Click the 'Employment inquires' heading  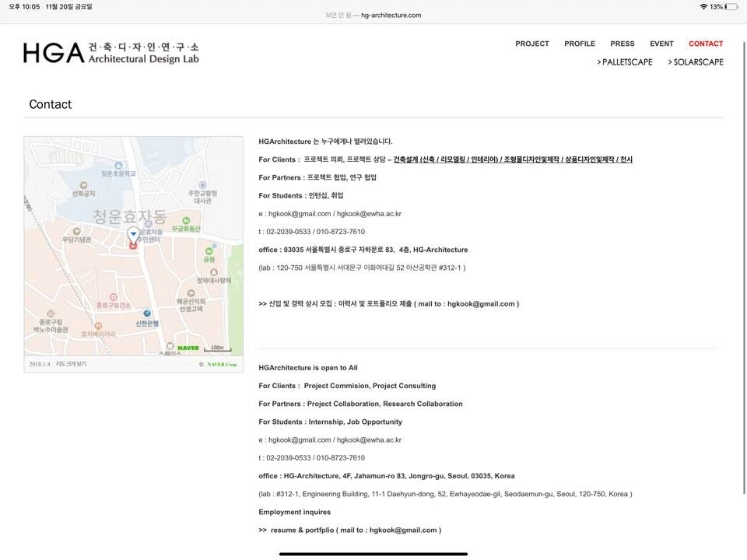pyautogui.click(x=294, y=513)
